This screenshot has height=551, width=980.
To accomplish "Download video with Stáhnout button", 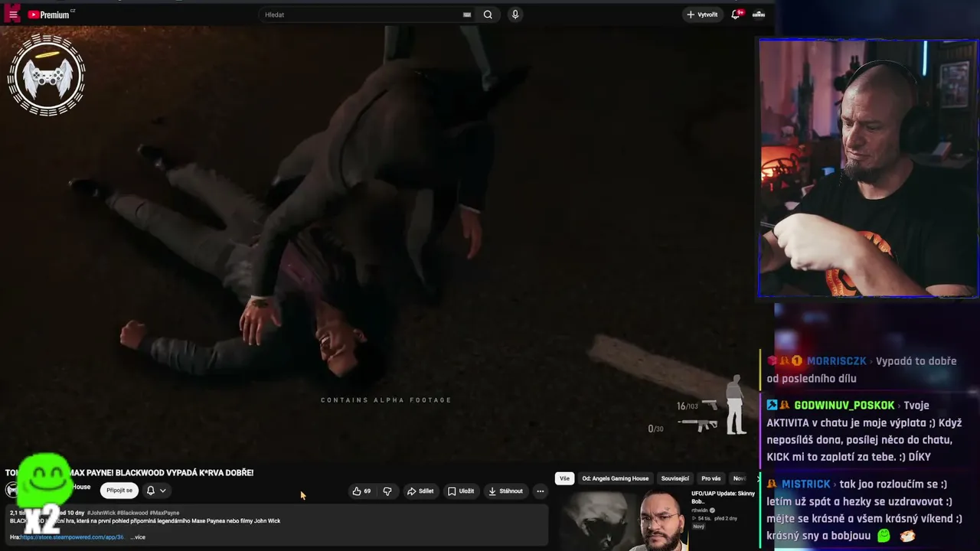I will click(506, 491).
